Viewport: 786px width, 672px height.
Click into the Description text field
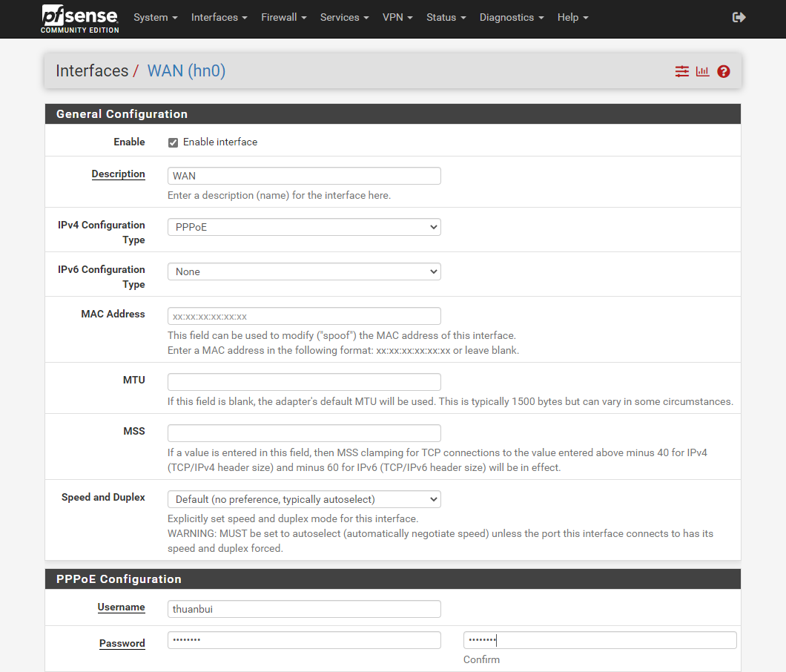[x=304, y=176]
